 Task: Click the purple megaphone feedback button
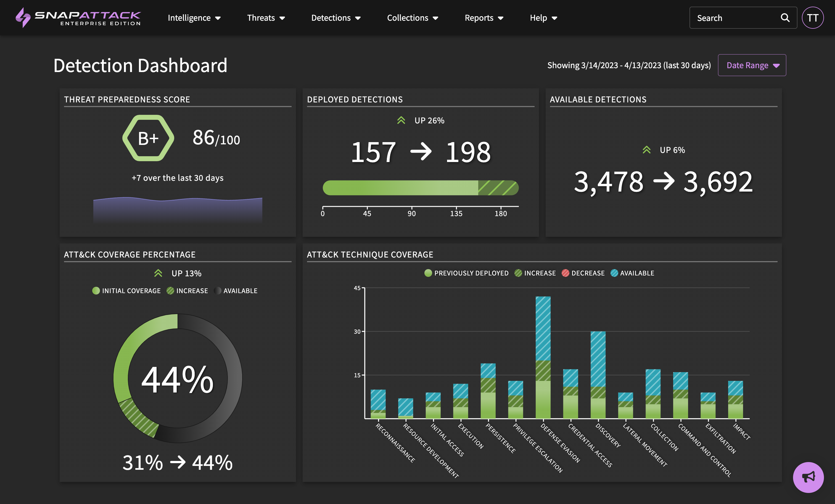click(x=808, y=477)
